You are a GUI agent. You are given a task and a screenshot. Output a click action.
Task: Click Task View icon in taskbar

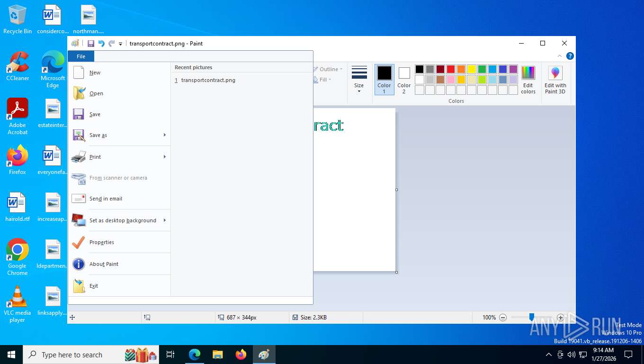(x=170, y=355)
